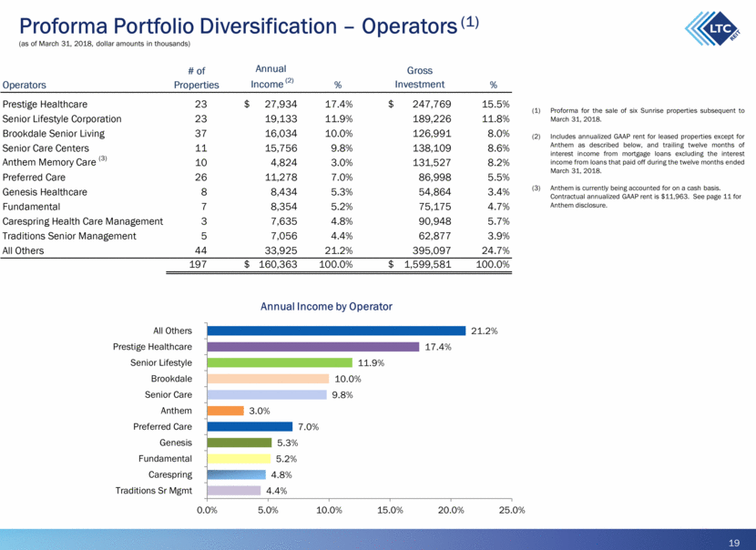Select the slide title 'Proforma Portfolio Diversification – Operators'
The width and height of the screenshot is (756, 550).
(x=238, y=26)
